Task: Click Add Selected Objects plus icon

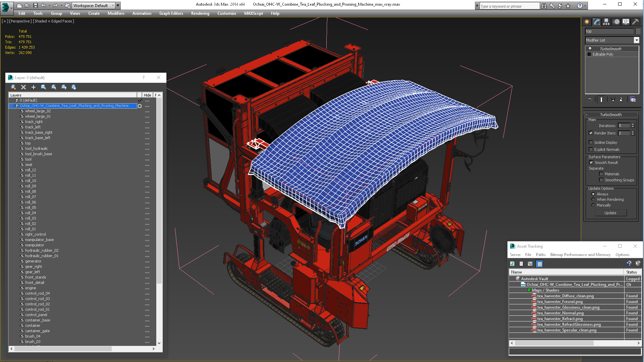Action: (x=34, y=87)
